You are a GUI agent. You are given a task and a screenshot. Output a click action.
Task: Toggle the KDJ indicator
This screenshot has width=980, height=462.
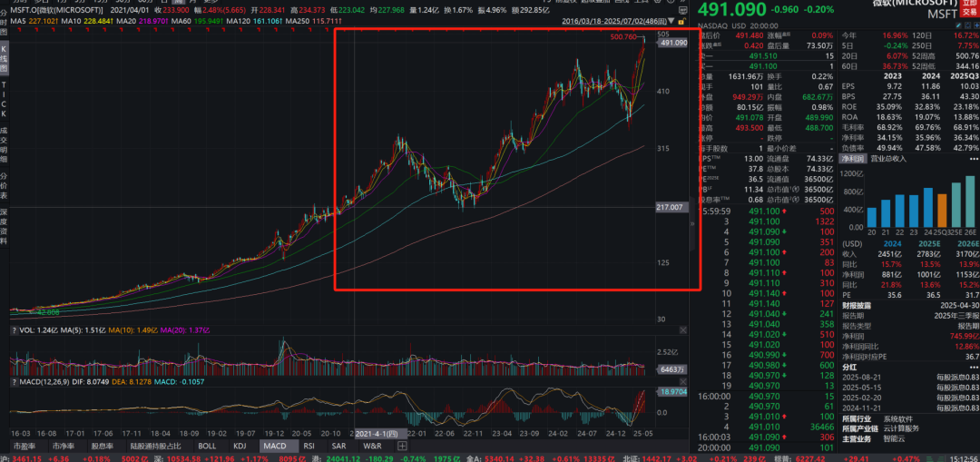(x=240, y=446)
